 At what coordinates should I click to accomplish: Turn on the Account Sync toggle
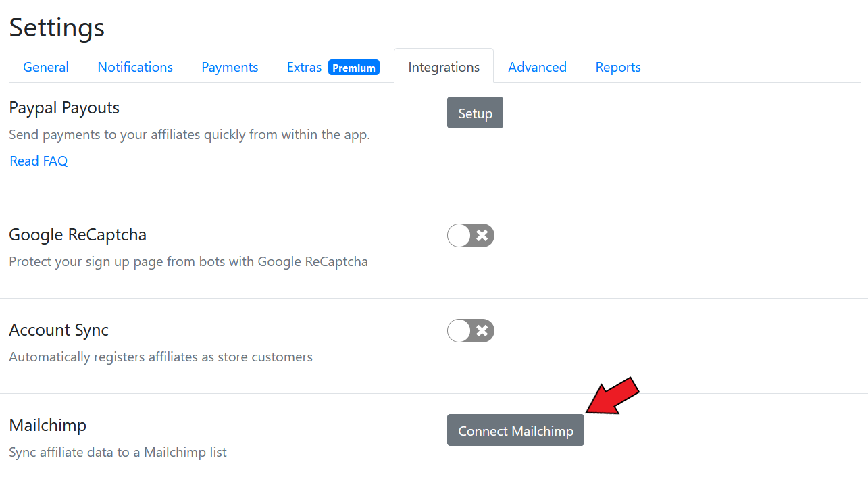coord(471,331)
